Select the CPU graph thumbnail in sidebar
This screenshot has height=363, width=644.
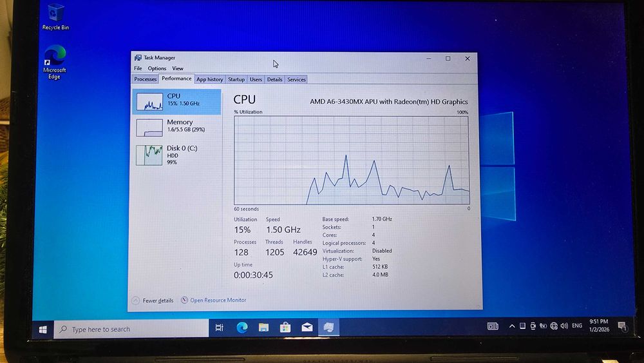tap(149, 101)
